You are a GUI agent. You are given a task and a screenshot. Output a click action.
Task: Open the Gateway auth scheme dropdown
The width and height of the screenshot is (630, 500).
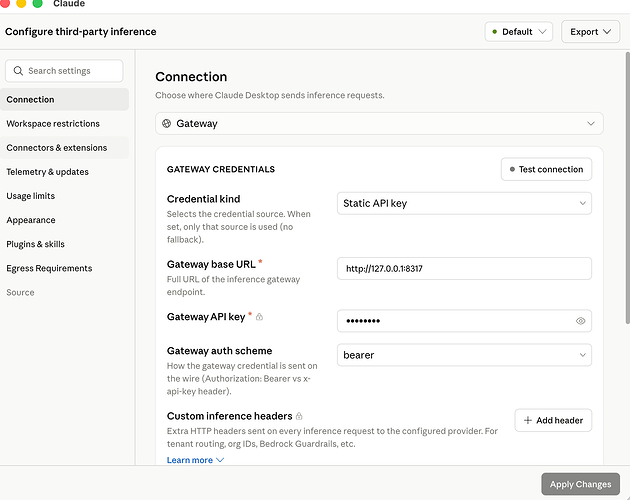pos(464,355)
